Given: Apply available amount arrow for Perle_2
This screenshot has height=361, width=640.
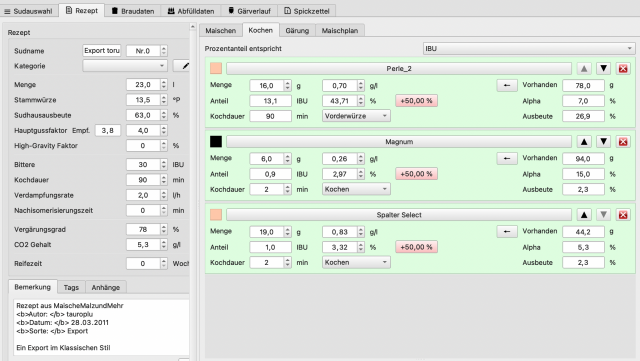Looking at the screenshot, I should tap(507, 85).
